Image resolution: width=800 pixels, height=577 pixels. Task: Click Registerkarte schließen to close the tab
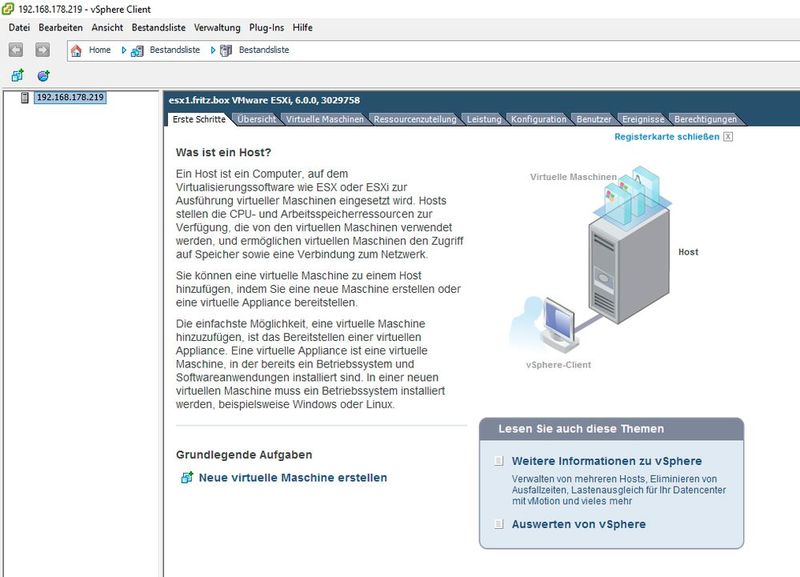[x=666, y=137]
